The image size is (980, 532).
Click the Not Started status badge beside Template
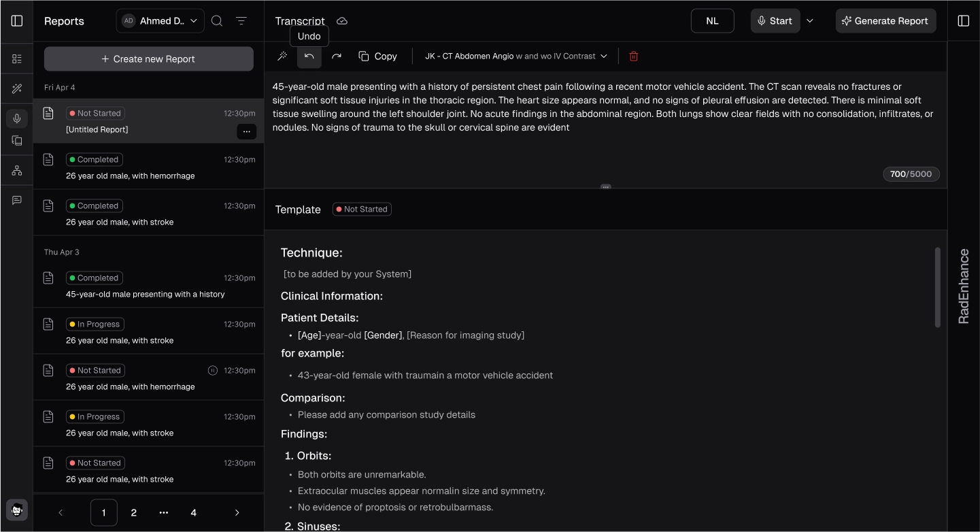(362, 210)
